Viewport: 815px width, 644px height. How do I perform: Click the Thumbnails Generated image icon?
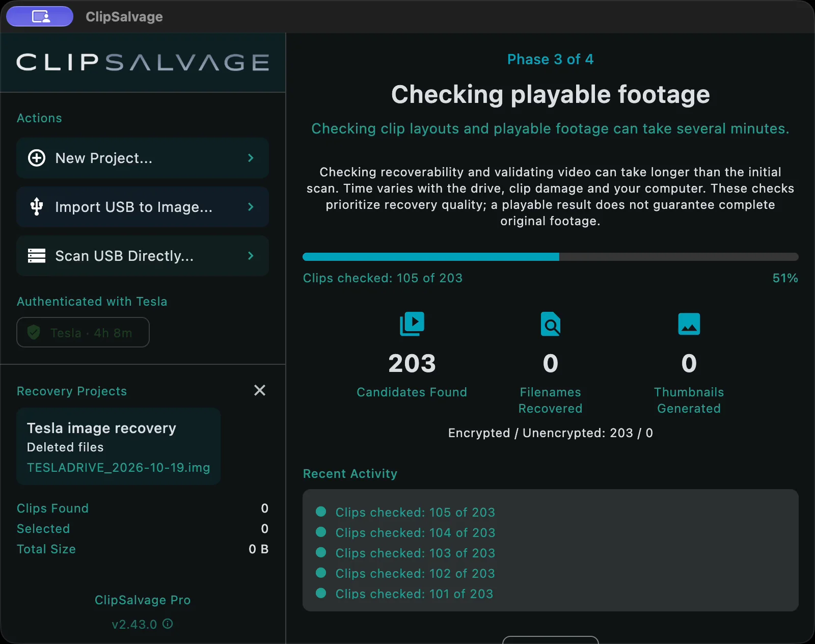coord(689,324)
